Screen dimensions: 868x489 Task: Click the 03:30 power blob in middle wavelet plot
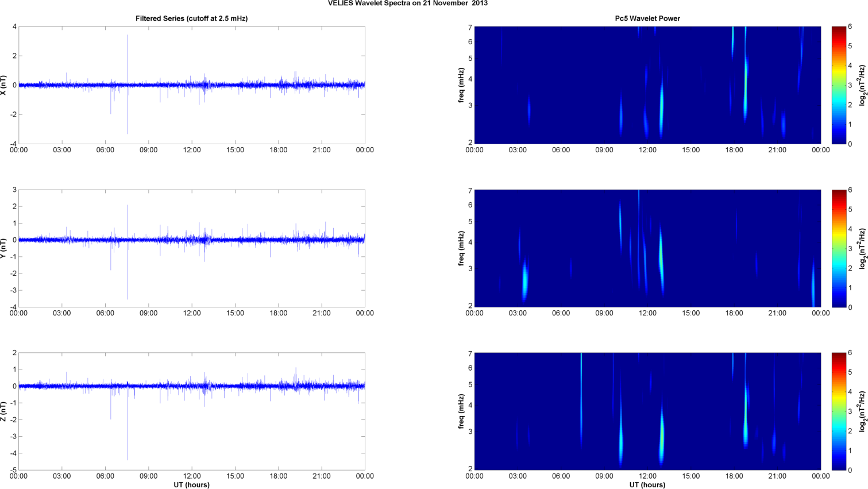[x=524, y=280]
